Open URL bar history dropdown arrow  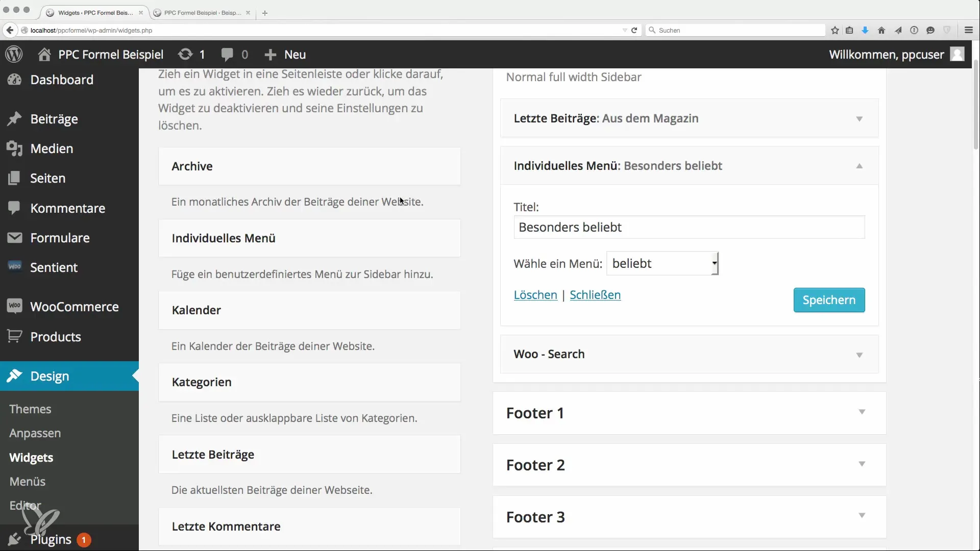625,31
